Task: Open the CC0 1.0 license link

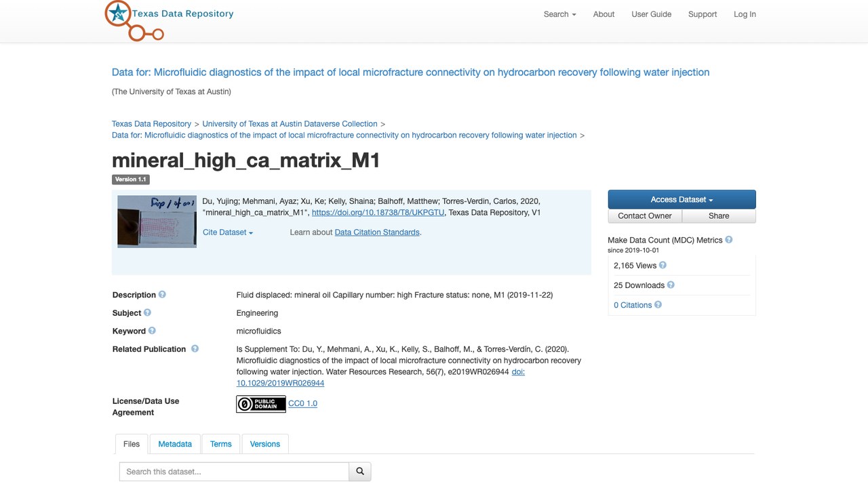Action: click(303, 403)
